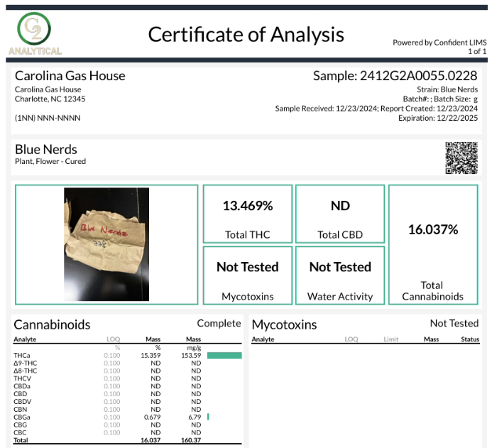This screenshot has height=448, width=492.
Task: Click the Limit column header in Mycotoxins table
Action: pos(391,339)
